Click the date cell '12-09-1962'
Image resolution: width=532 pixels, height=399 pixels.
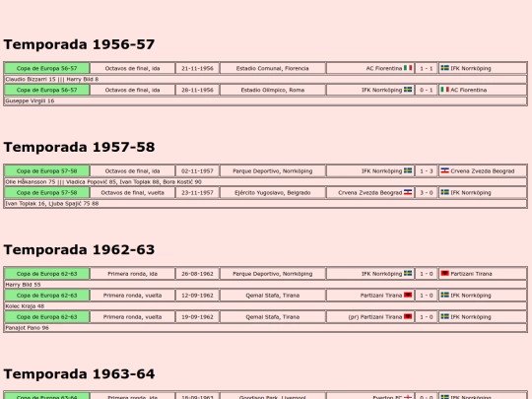coord(197,296)
